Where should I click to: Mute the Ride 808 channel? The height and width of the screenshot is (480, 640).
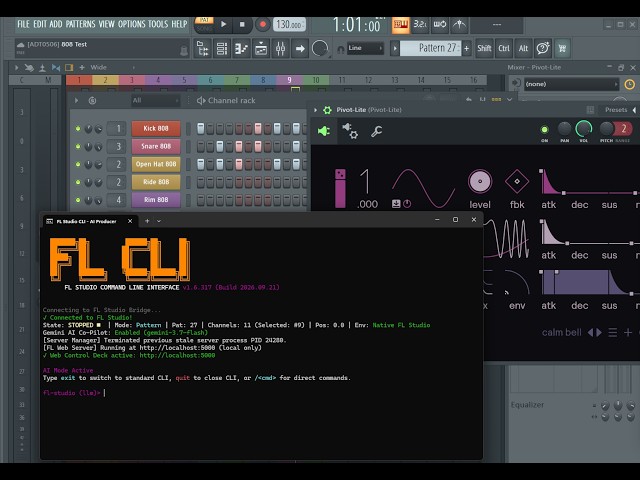pos(78,182)
